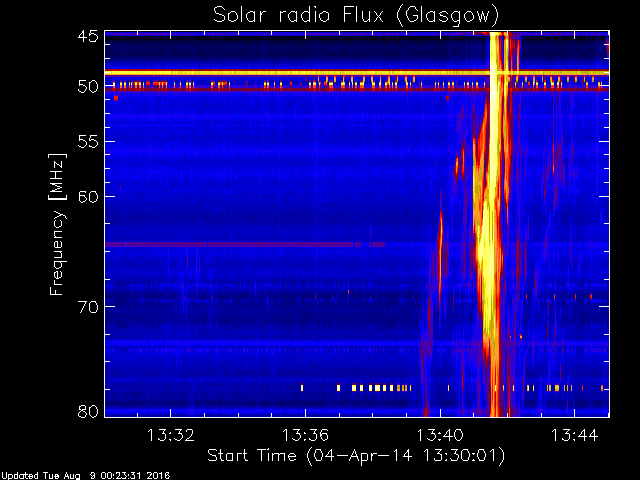Click the 13:32 time axis label
The width and height of the screenshot is (640, 480).
170,435
